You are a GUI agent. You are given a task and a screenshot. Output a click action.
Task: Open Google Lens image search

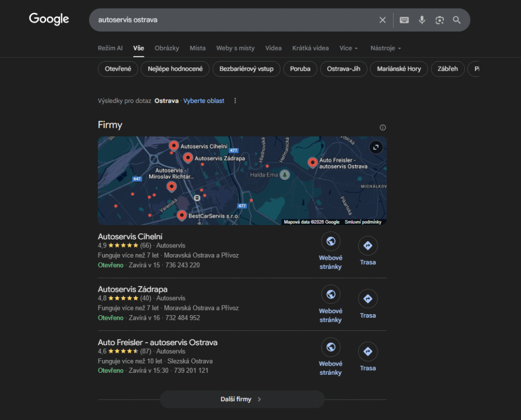440,20
